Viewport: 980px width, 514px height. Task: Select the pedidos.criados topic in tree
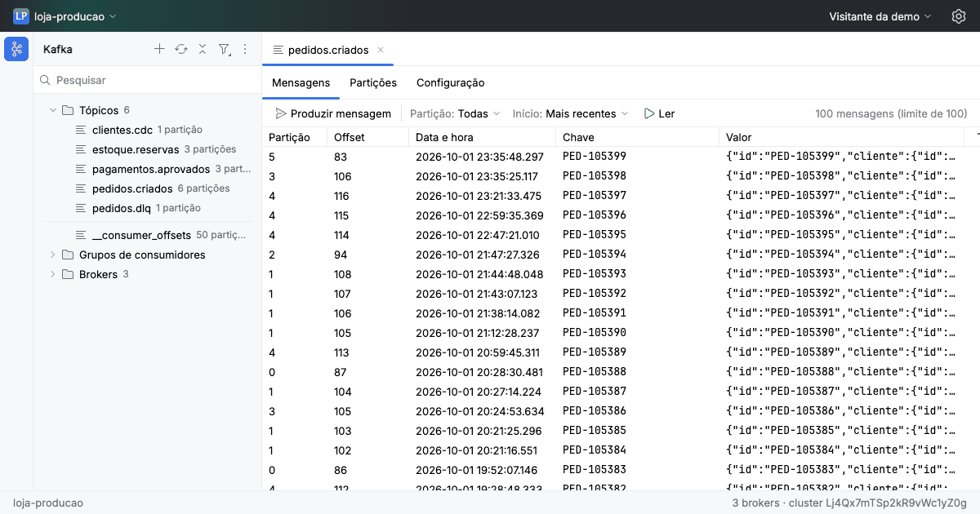coord(147,188)
